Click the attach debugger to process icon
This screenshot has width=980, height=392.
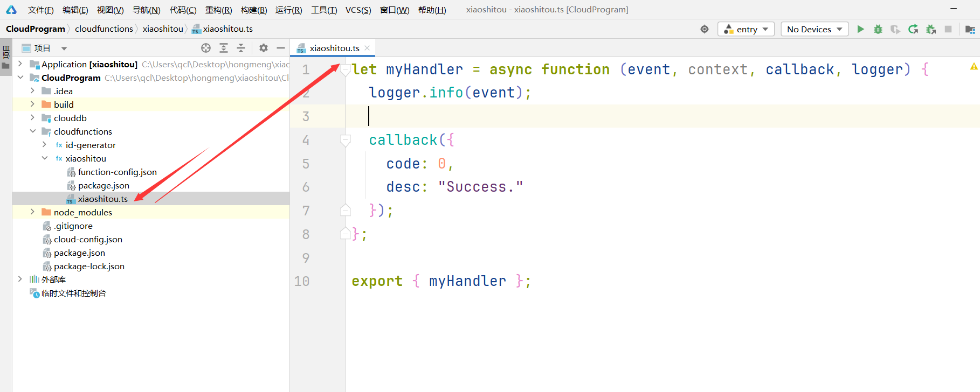(x=931, y=29)
